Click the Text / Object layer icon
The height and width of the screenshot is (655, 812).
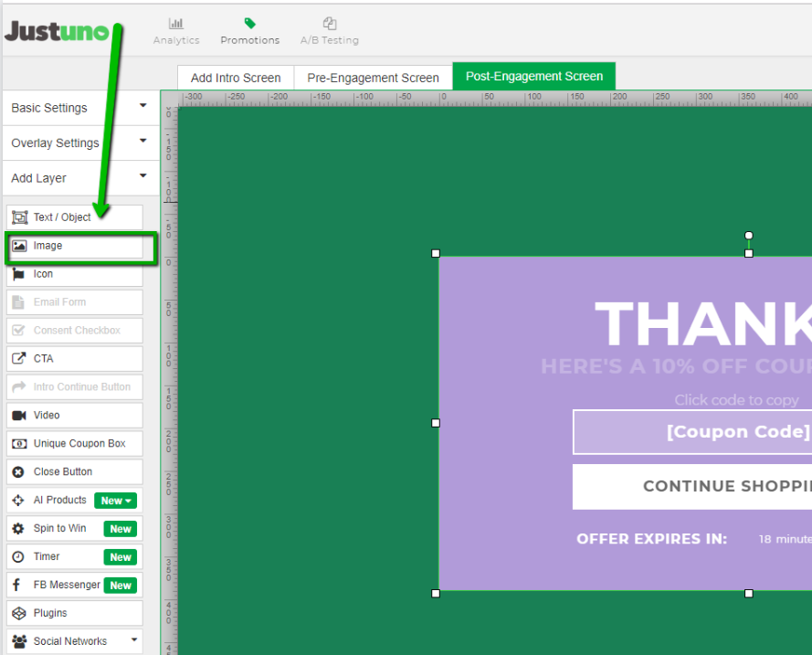19,217
